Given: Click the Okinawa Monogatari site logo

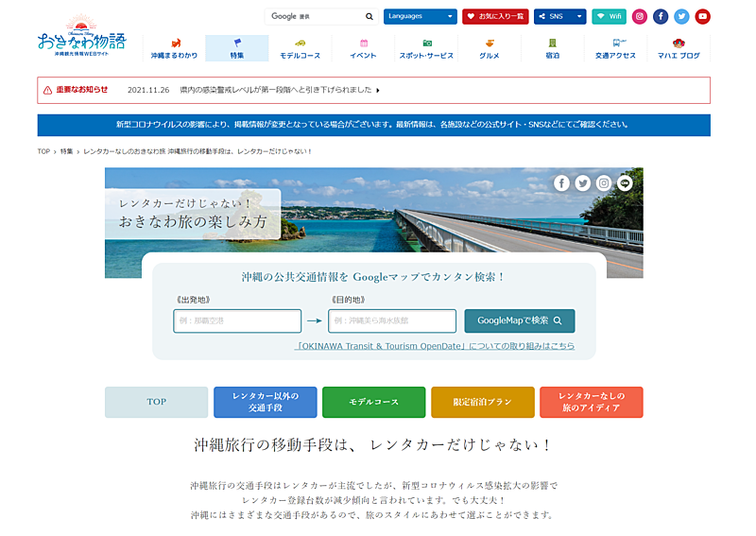Looking at the screenshot, I should [81, 36].
